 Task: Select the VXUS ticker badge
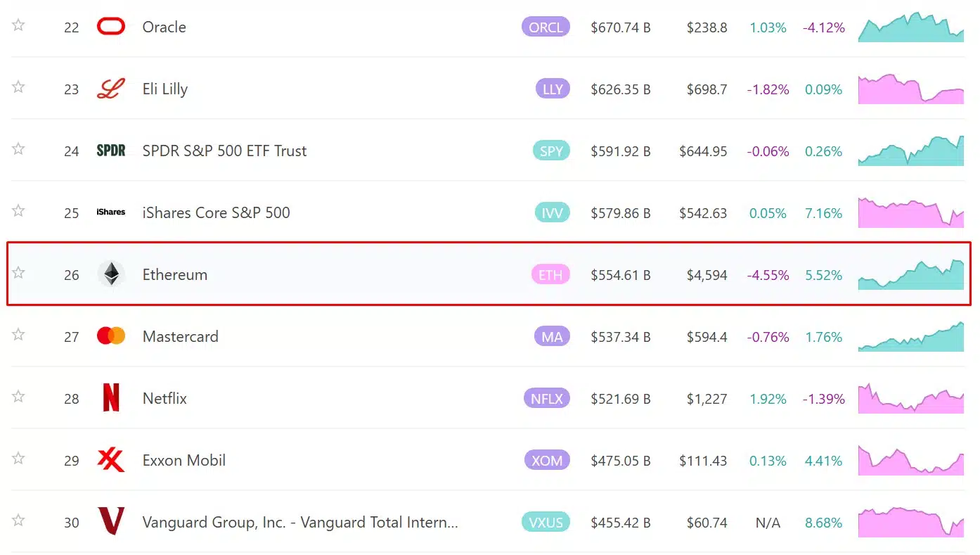point(546,523)
